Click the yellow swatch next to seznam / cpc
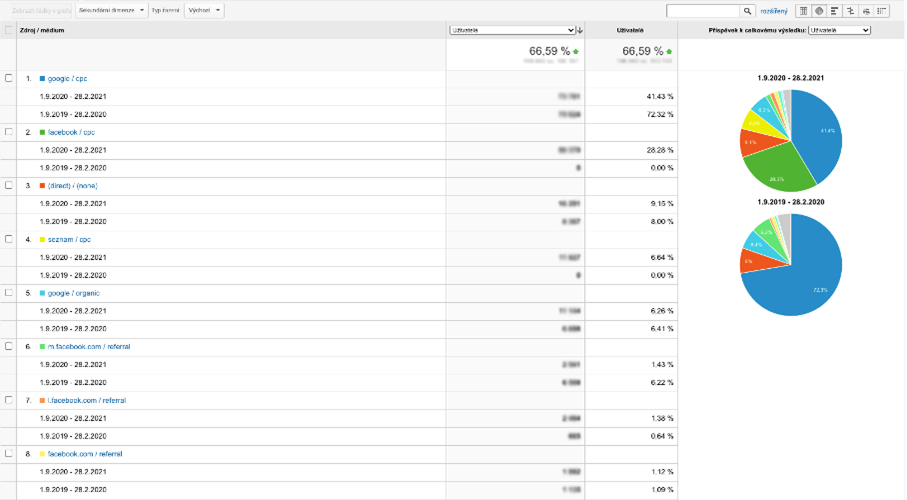The image size is (907, 500). click(42, 240)
